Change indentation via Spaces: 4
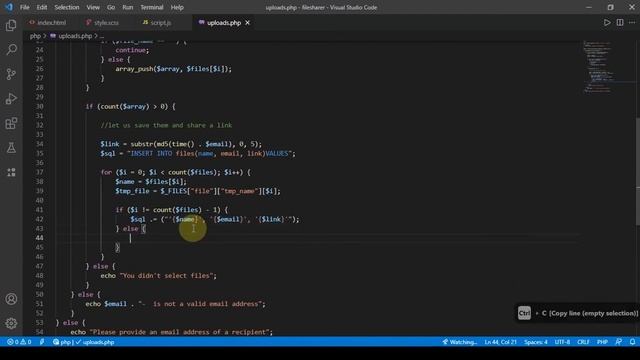Screen dimensions: 640x360 point(536,342)
